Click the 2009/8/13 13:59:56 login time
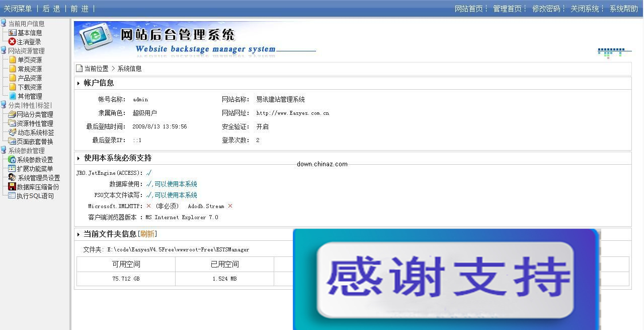 click(160, 127)
